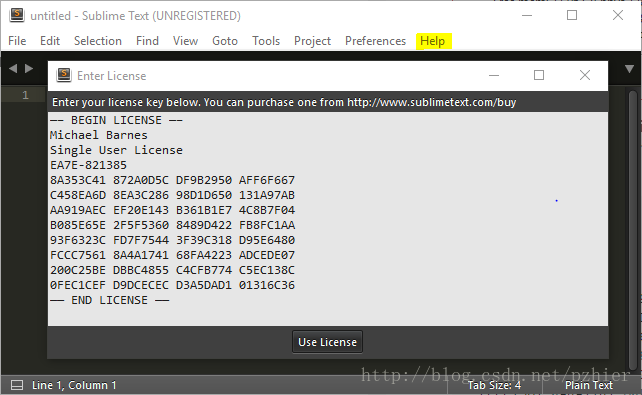The height and width of the screenshot is (395, 642).
Task: Click the key block 'AFF6F667'
Action: click(267, 180)
